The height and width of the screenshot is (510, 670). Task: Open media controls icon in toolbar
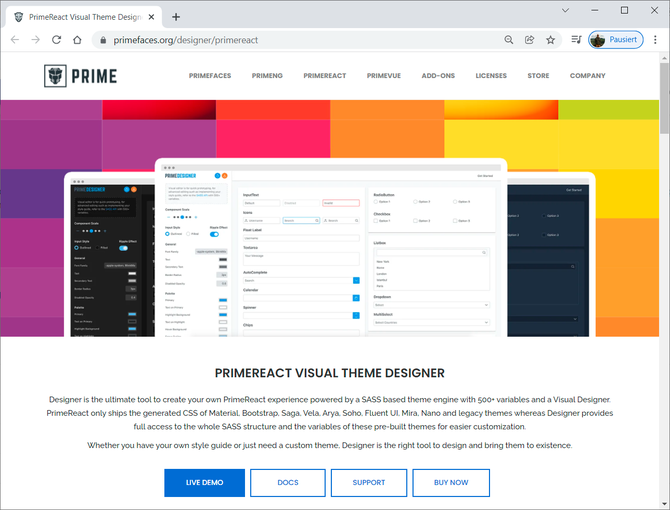(576, 40)
